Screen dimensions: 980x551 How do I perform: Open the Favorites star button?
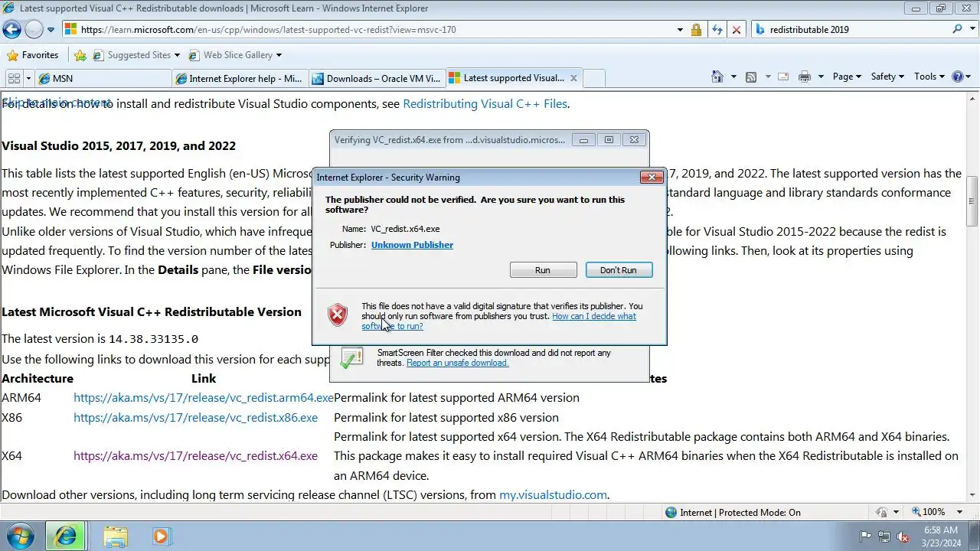(x=33, y=55)
